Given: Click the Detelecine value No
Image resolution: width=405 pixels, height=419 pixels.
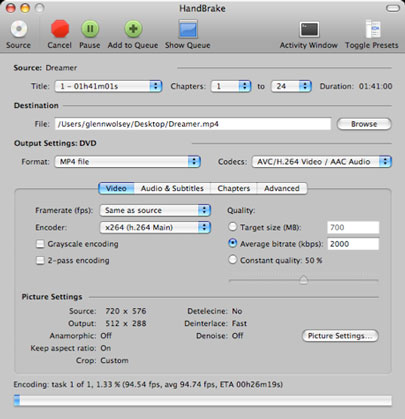Looking at the screenshot, I should [x=237, y=311].
